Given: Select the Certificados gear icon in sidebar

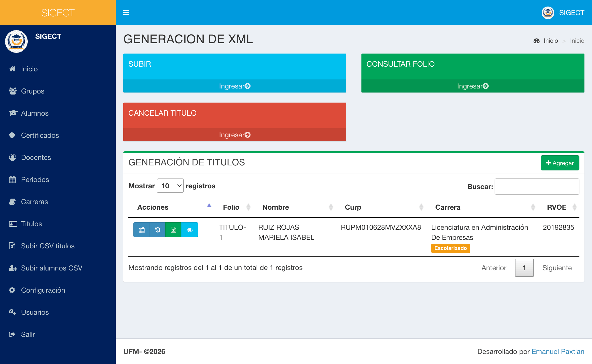Looking at the screenshot, I should [x=12, y=135].
